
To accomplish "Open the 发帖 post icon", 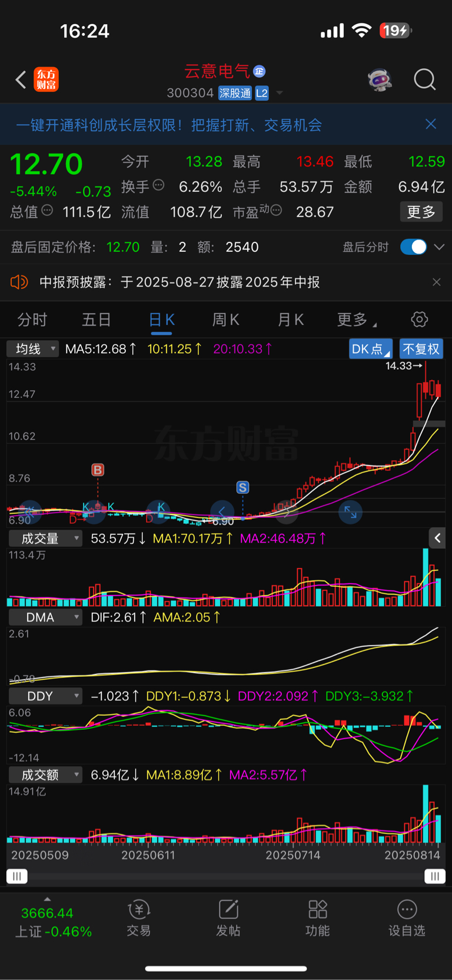I will point(228,917).
